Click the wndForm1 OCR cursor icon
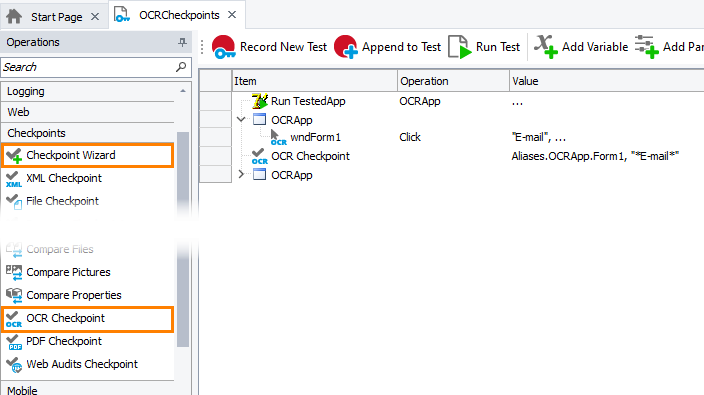Image resolution: width=704 pixels, height=395 pixels. (x=278, y=137)
